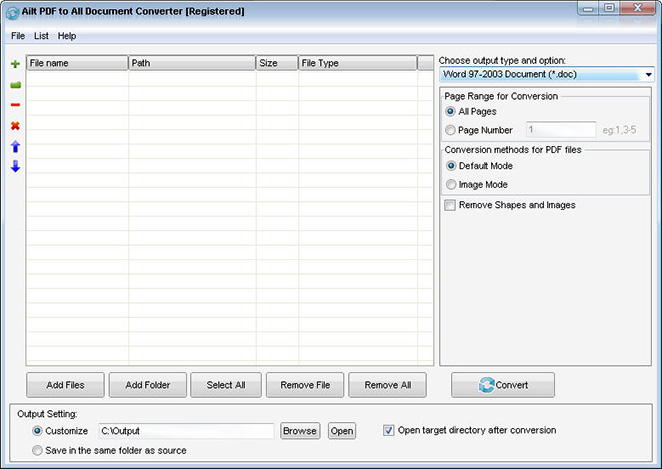Open the File menu
Viewport: 662px width, 469px height.
pos(18,36)
